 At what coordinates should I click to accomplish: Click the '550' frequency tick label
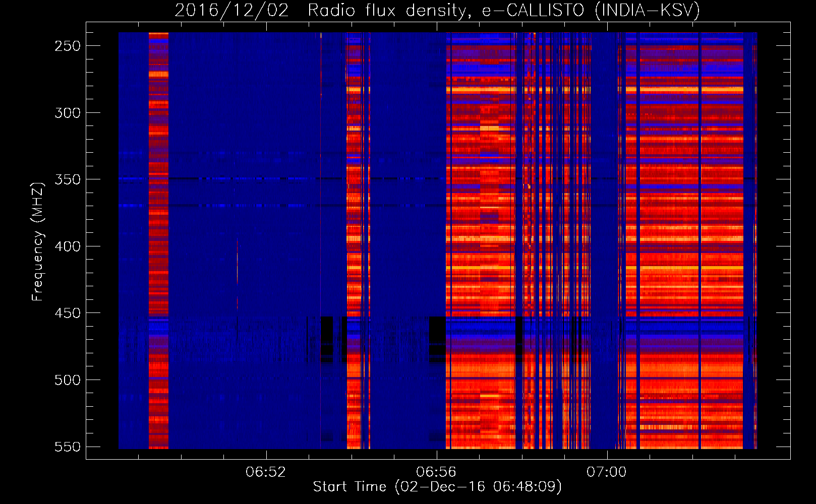(68, 447)
